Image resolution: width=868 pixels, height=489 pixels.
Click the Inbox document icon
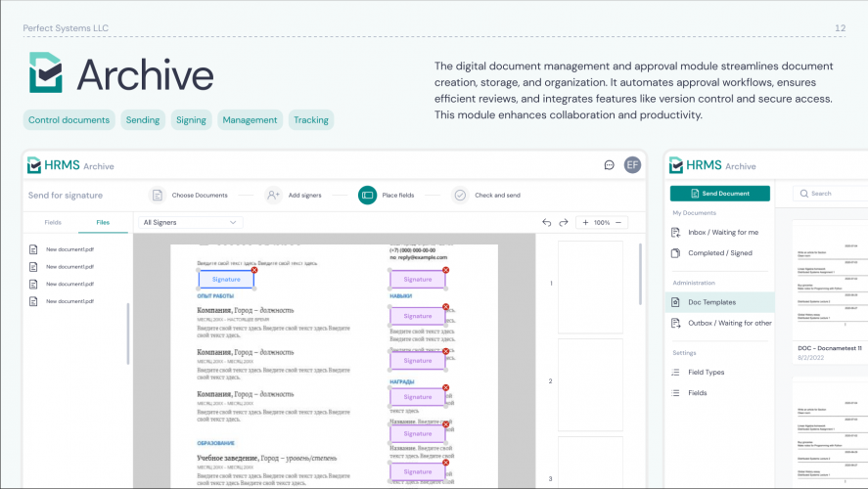pyautogui.click(x=675, y=233)
